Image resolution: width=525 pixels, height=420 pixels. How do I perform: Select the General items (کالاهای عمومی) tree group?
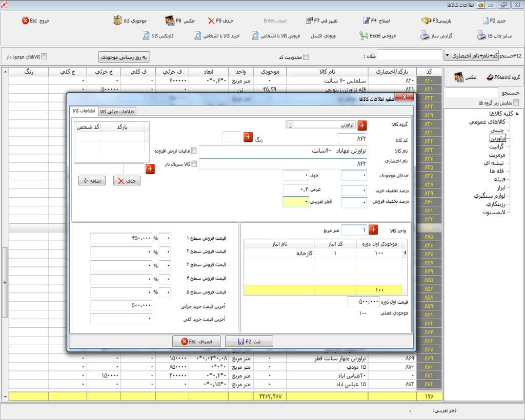(x=487, y=122)
